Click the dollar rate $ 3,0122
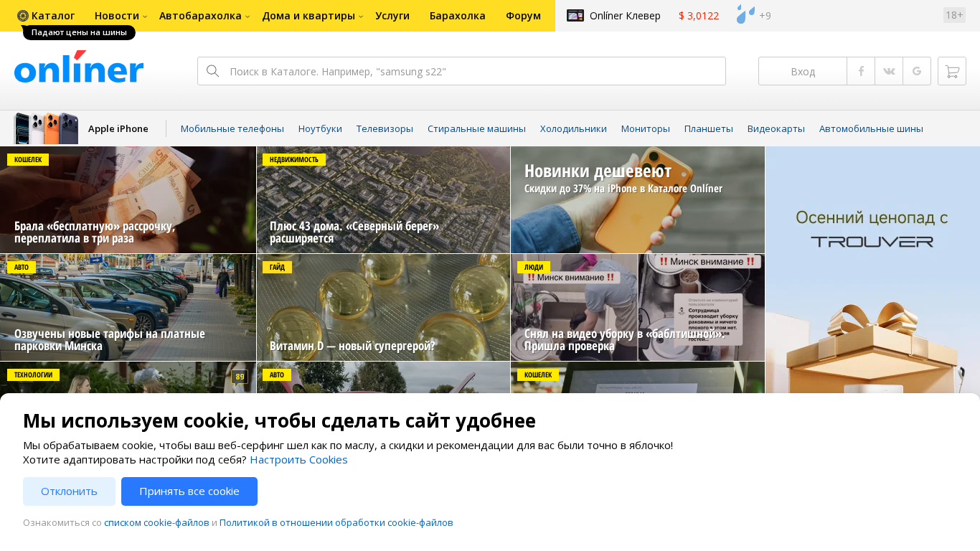 [x=699, y=16]
